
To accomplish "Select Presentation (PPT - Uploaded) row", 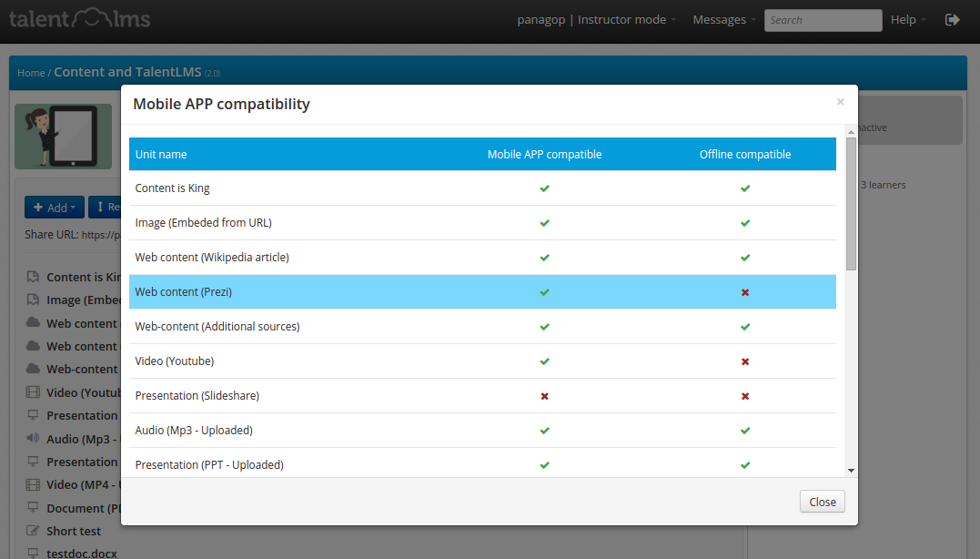I will click(482, 464).
